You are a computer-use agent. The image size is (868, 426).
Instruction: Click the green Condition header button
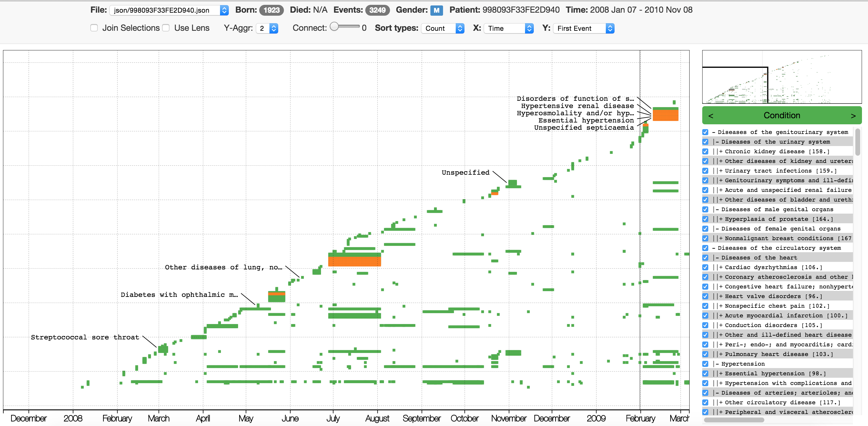tap(782, 116)
